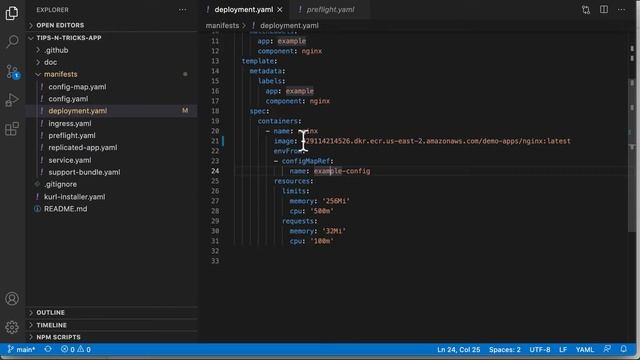This screenshot has height=360, width=640.
Task: Click the open changes icon in editor toolbar
Action: (x=586, y=10)
